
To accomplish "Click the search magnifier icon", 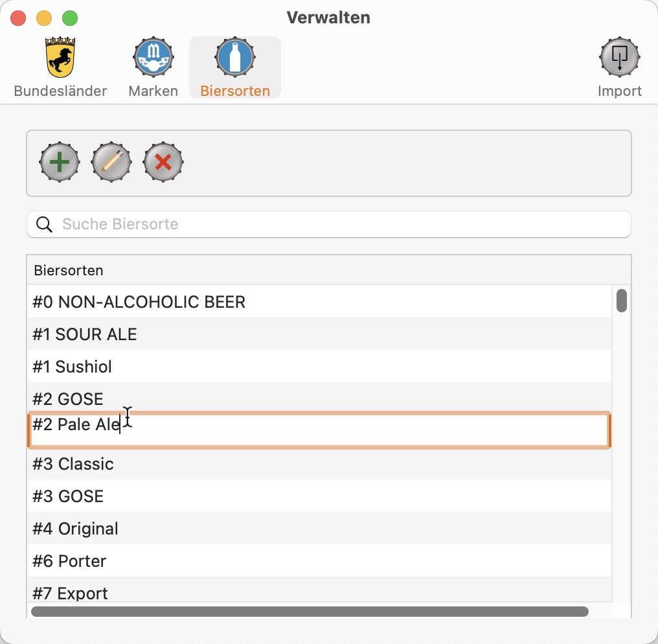I will point(44,224).
